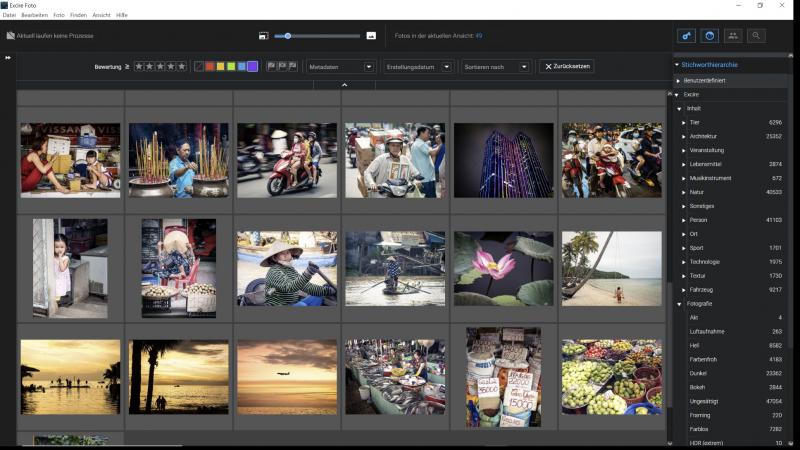
Task: Click the small thumbnail size icon
Action: click(263, 35)
